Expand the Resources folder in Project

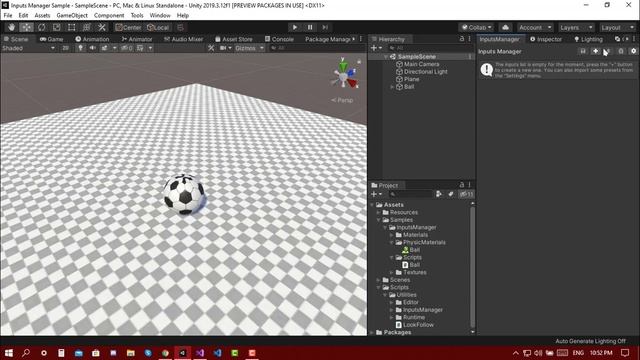click(x=378, y=212)
